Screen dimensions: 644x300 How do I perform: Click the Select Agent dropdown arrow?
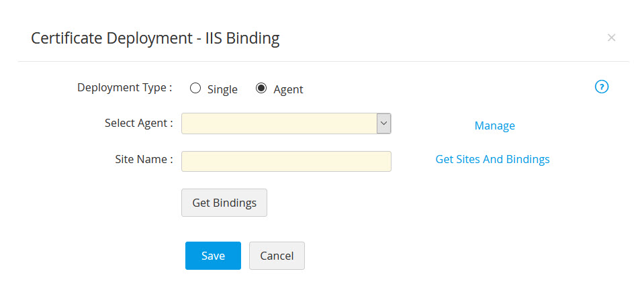pyautogui.click(x=383, y=123)
